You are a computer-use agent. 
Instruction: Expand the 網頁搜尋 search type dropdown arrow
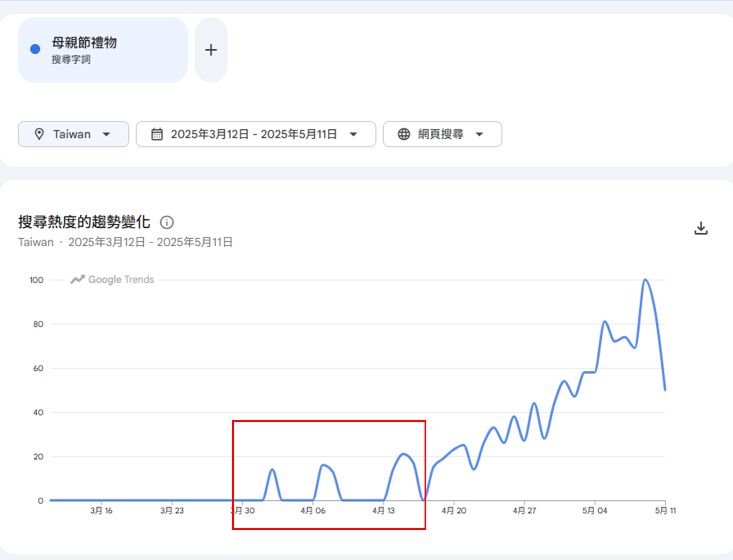[479, 134]
